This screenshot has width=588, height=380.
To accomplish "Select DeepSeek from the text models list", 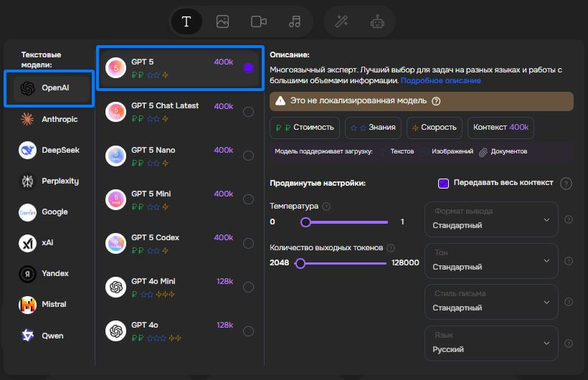I will [49, 151].
